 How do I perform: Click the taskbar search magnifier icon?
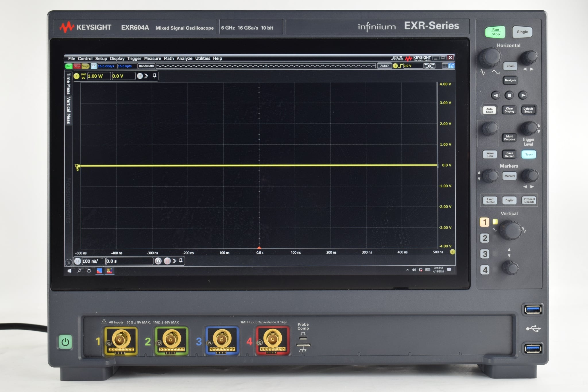(x=79, y=271)
